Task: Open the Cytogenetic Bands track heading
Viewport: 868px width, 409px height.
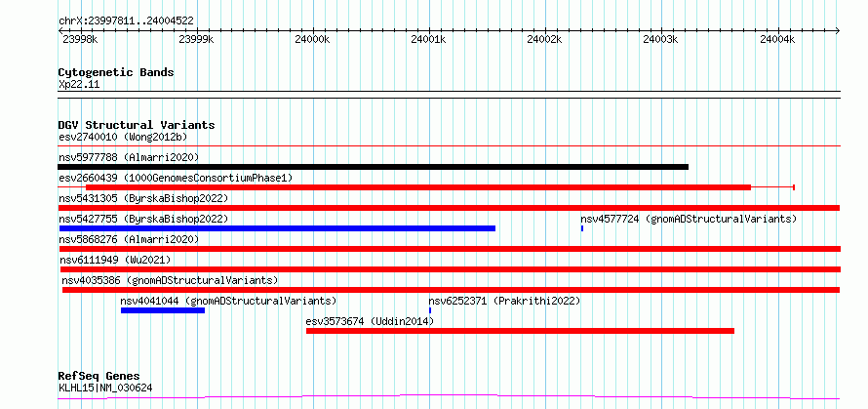Action: (x=116, y=72)
